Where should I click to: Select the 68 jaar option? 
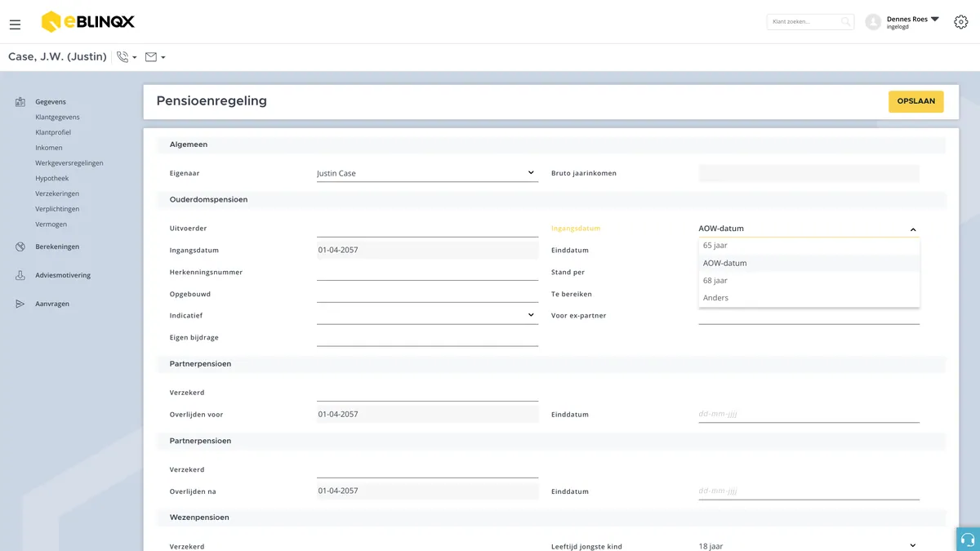808,281
